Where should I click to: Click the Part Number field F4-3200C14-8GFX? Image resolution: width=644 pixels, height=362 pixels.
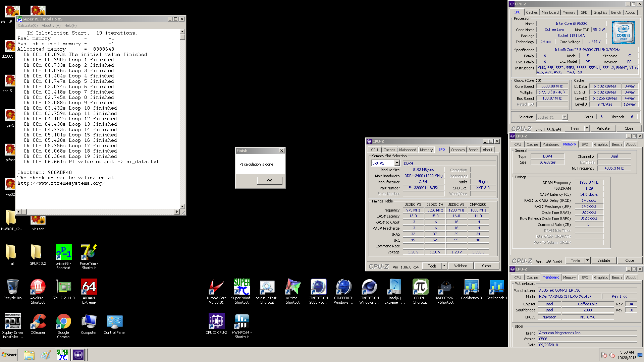423,188
